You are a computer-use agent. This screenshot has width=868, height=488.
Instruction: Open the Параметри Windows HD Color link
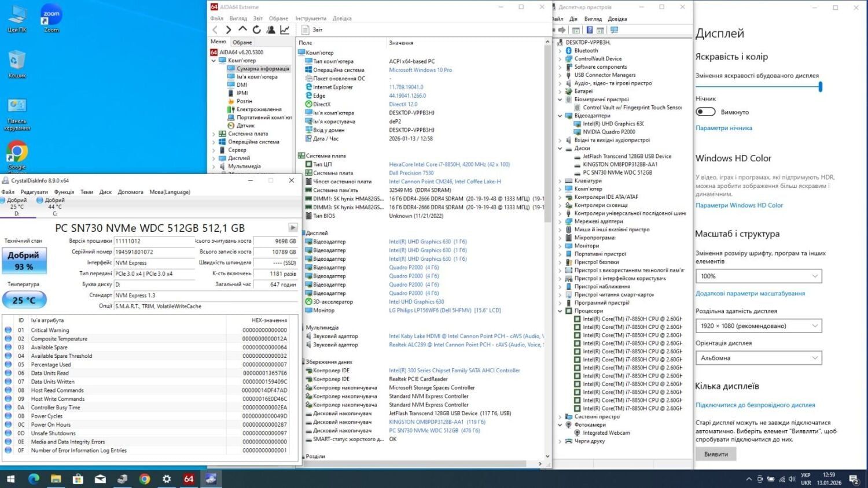click(739, 205)
